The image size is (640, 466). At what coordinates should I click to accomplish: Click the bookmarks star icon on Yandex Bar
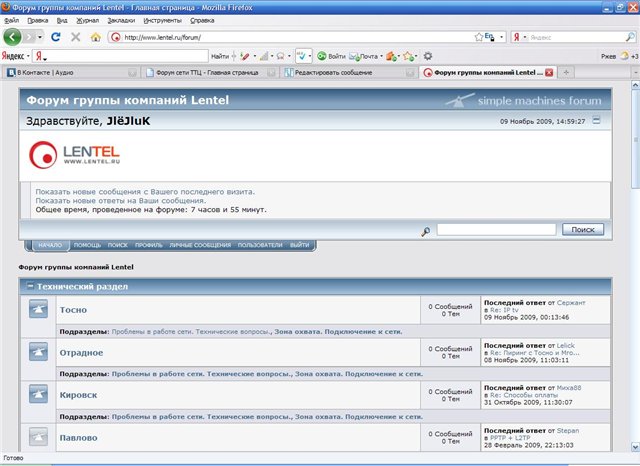(x=408, y=56)
